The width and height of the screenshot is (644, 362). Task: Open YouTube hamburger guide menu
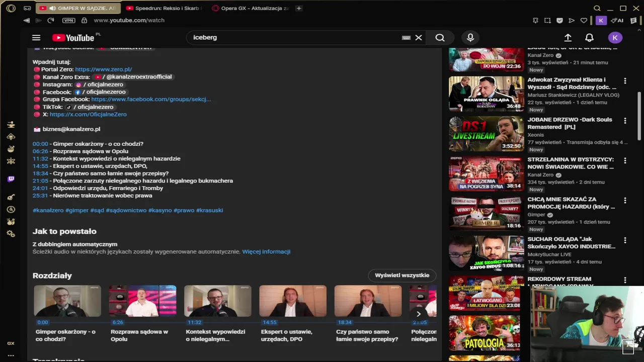click(x=36, y=38)
